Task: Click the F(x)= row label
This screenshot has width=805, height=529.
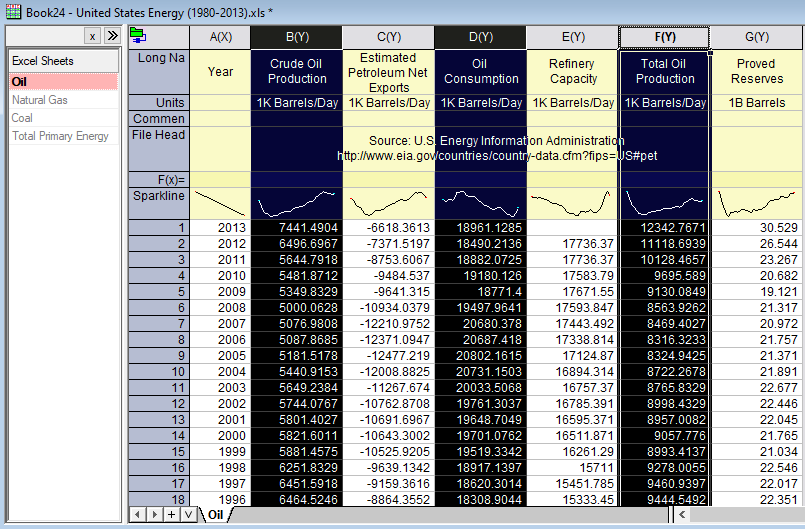Action: click(x=159, y=180)
